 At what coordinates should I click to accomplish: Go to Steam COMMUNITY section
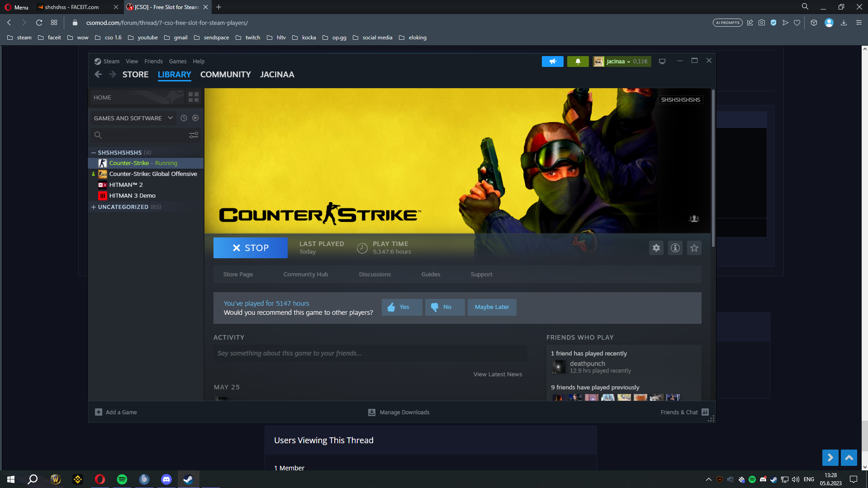(225, 75)
